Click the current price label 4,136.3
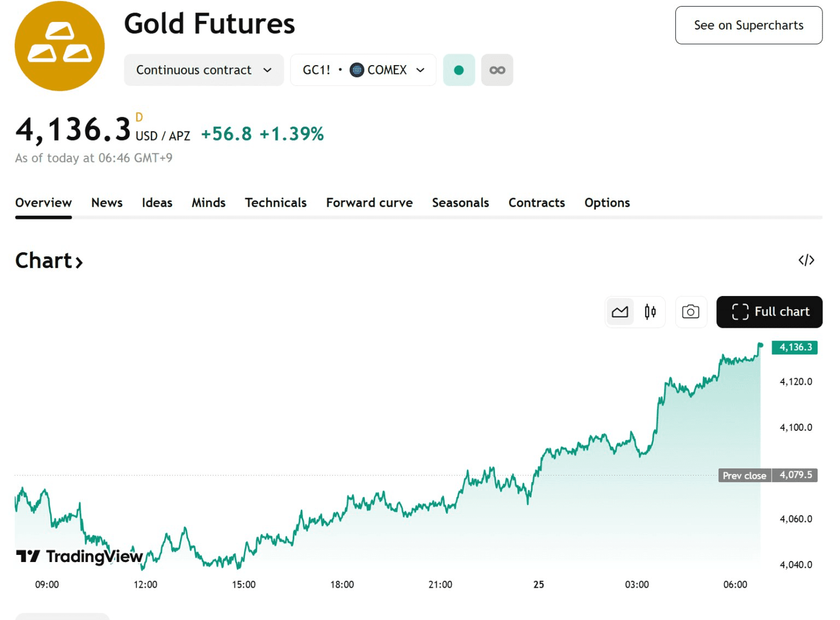 [x=795, y=347]
